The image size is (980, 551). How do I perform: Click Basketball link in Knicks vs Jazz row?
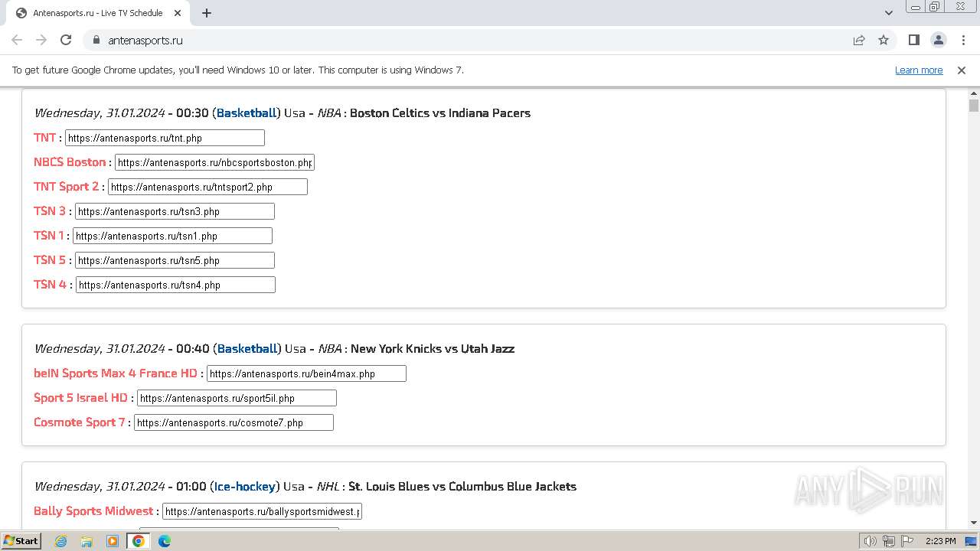[x=247, y=348]
